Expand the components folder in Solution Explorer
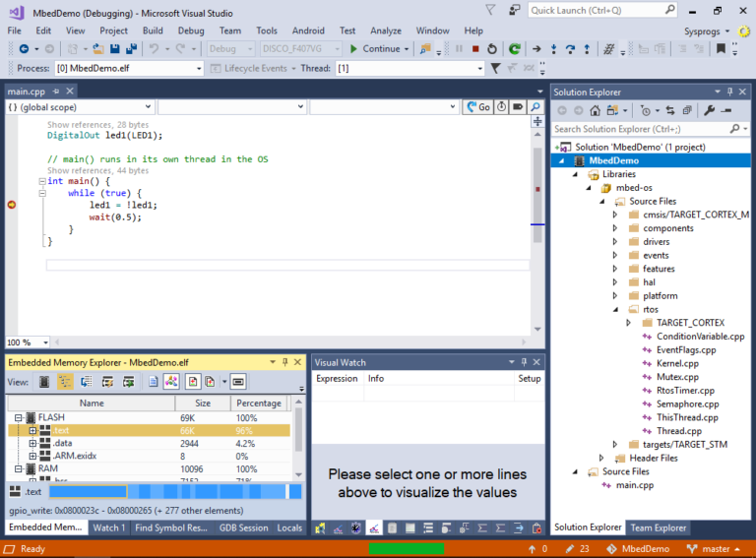This screenshot has height=558, width=756. coord(614,228)
